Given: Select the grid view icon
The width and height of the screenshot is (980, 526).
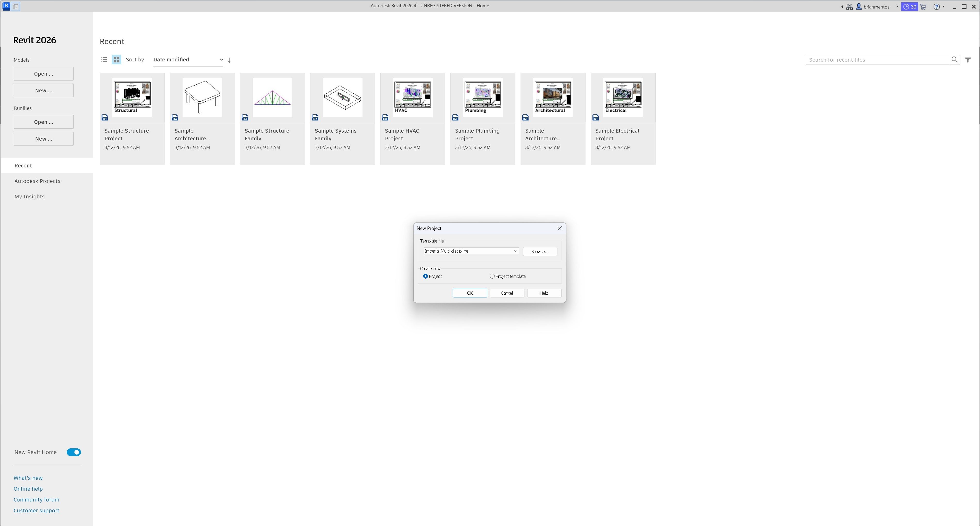Looking at the screenshot, I should click(117, 60).
